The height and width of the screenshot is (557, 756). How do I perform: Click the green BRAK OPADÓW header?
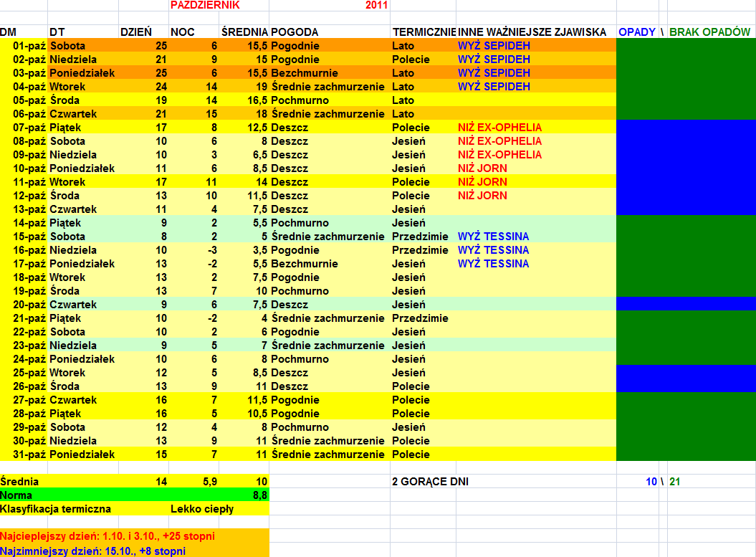709,32
